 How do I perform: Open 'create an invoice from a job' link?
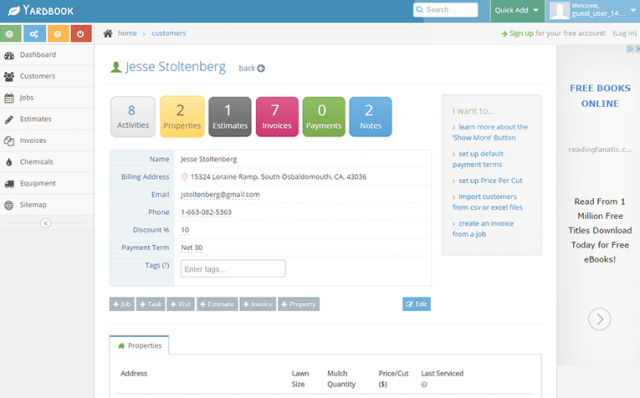(x=483, y=229)
